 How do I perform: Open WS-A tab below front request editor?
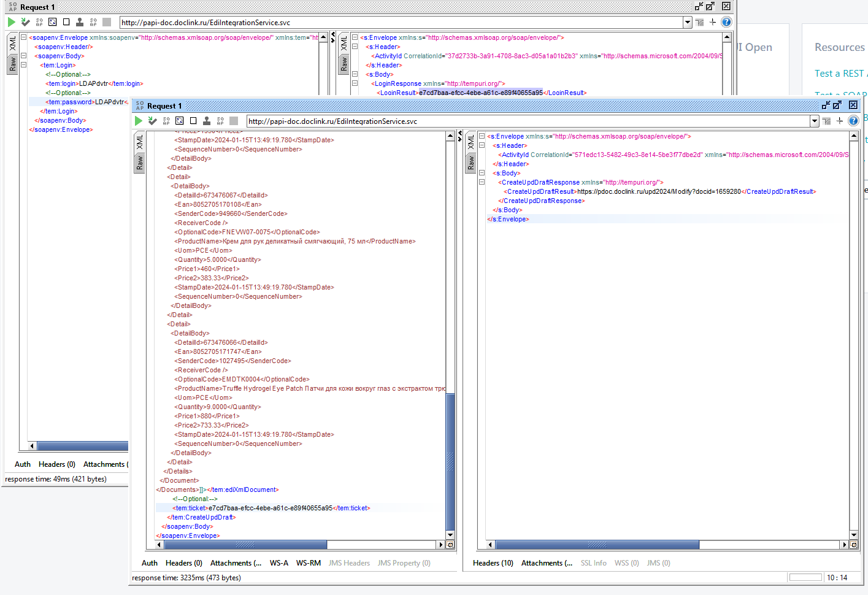coord(279,563)
